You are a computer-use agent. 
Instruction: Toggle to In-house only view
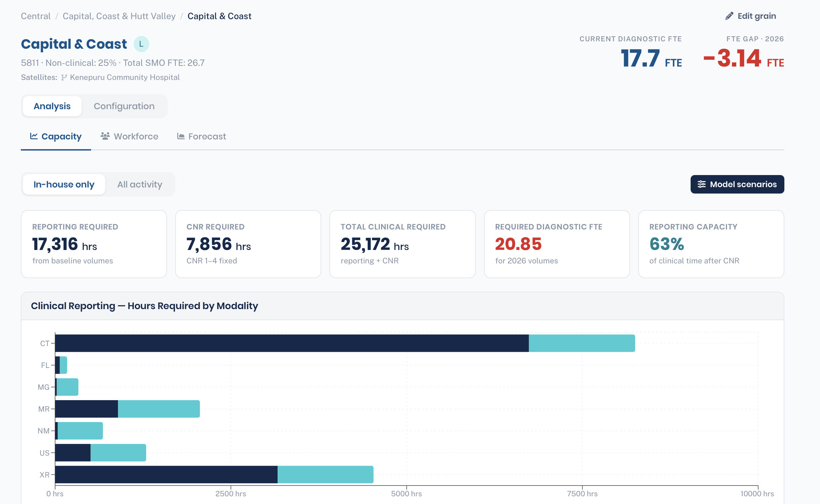click(64, 184)
